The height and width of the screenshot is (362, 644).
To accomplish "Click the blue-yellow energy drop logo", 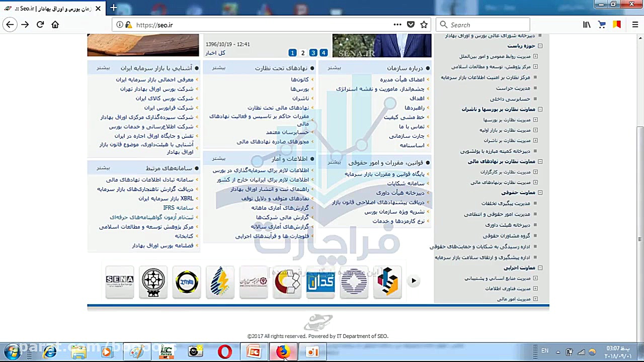I will pos(220,282).
